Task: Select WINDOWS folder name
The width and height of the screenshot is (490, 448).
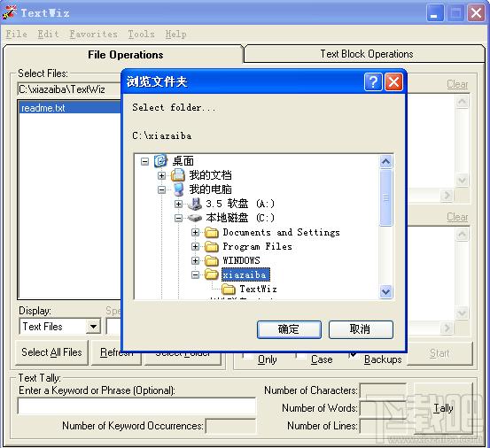Action: click(241, 260)
